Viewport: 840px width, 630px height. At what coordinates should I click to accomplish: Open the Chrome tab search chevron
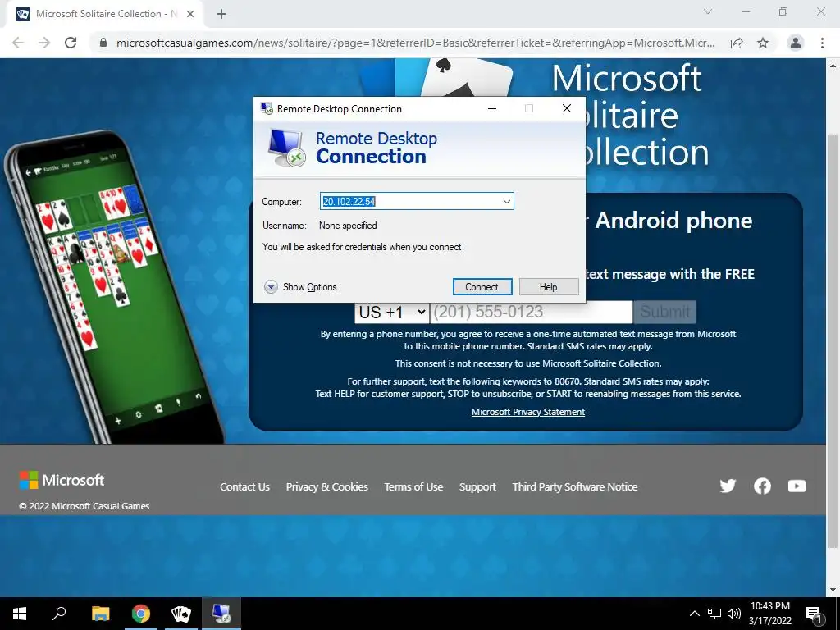click(x=708, y=11)
